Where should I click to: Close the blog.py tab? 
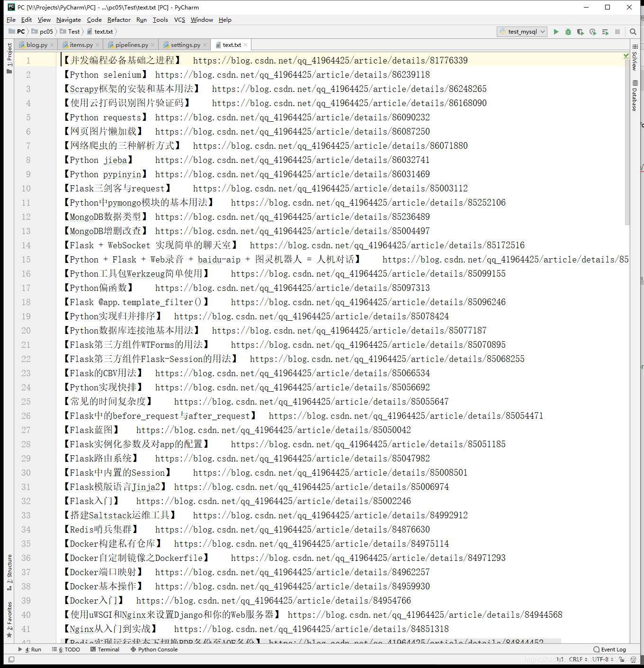tap(52, 45)
